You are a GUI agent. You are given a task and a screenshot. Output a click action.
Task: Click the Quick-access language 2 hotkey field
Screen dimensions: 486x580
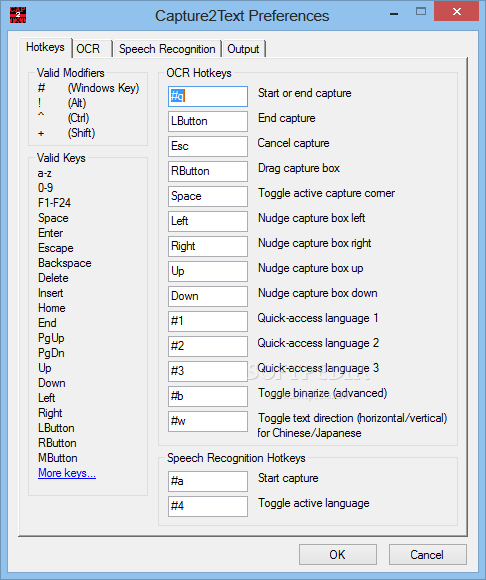coord(208,346)
